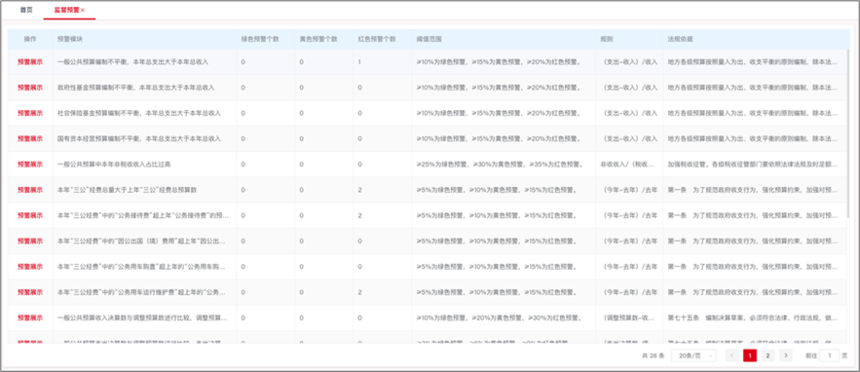Click the 规则 column header
860x372 pixels.
pos(607,40)
